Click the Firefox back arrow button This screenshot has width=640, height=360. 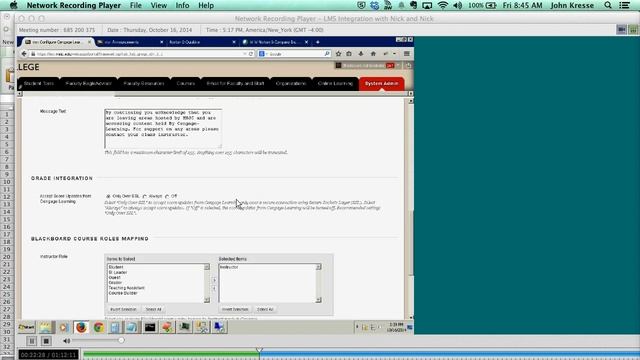(x=24, y=54)
